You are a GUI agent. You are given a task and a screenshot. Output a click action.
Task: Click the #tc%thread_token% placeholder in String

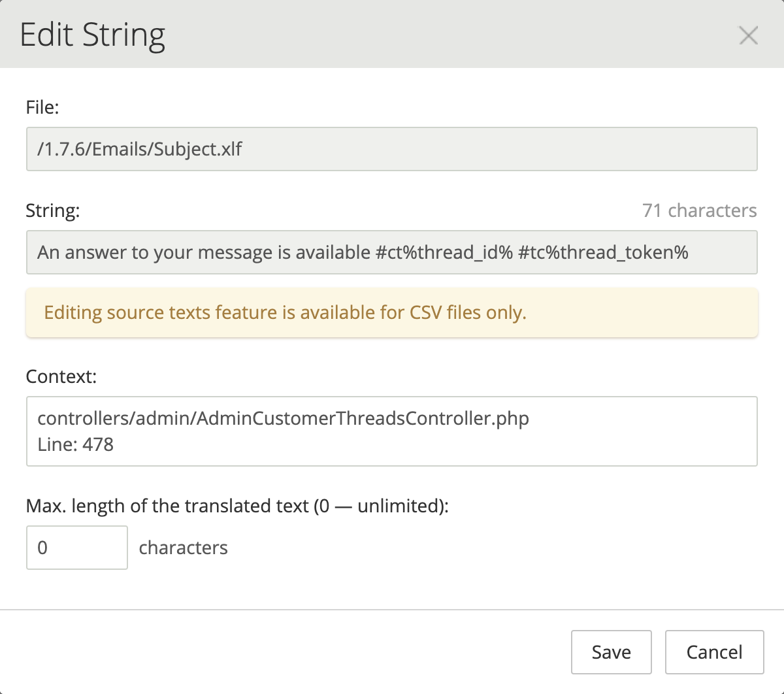(603, 252)
